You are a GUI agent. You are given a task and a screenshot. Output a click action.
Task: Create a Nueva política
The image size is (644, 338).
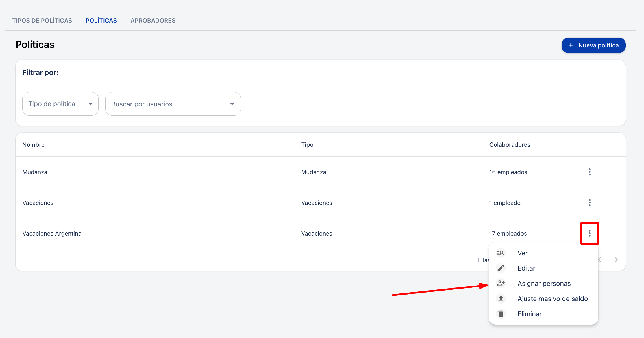click(593, 45)
